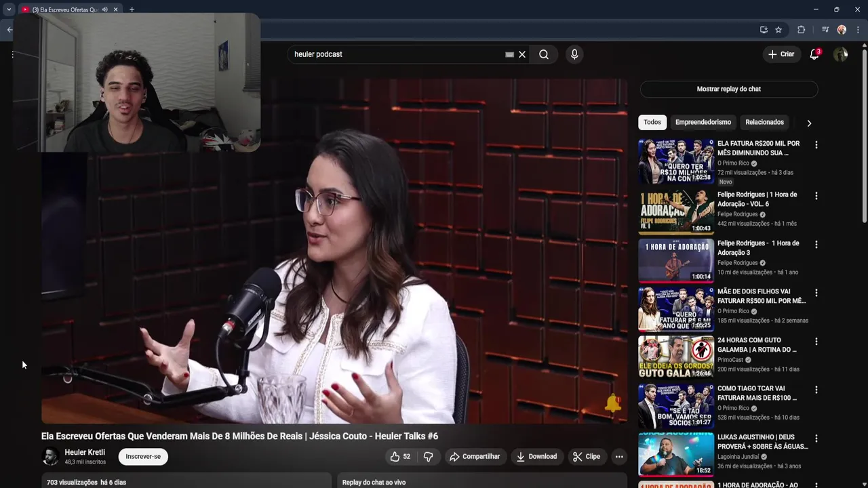This screenshot has height=488, width=868.
Task: Click the scrollbar up arrow
Action: [x=864, y=45]
